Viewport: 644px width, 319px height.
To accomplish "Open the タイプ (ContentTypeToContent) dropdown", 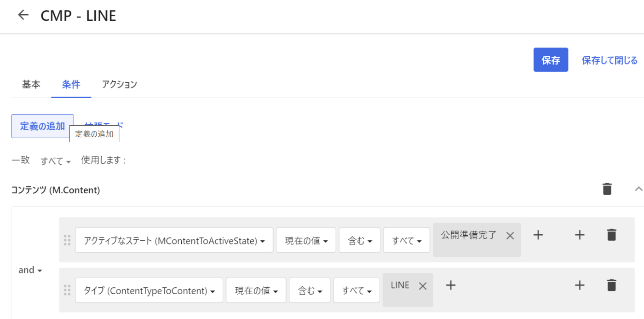I will pyautogui.click(x=149, y=290).
